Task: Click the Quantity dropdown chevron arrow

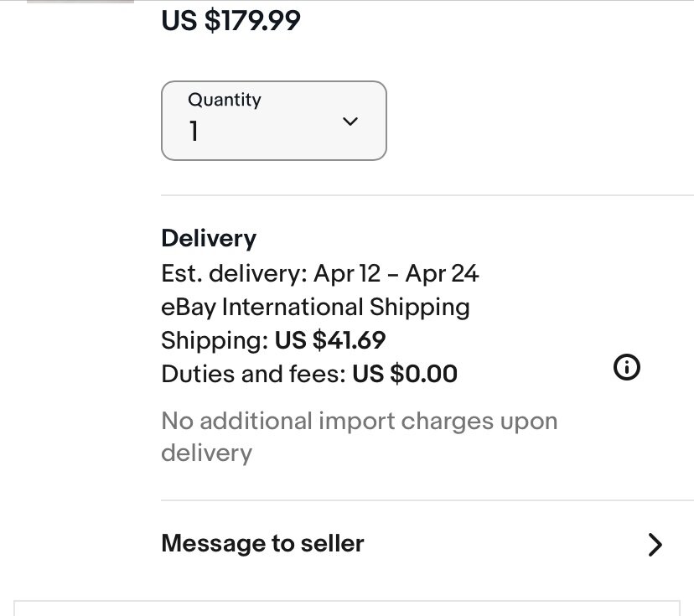Action: (x=350, y=122)
